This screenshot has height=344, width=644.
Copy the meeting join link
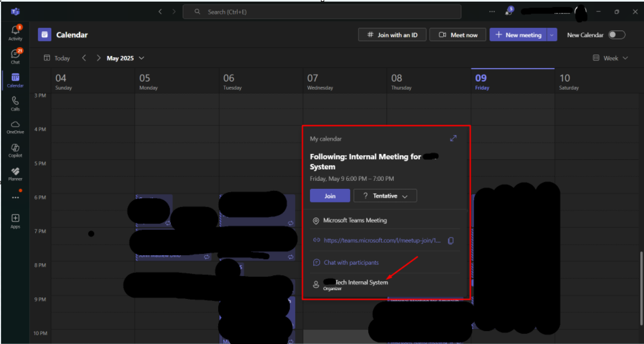pyautogui.click(x=450, y=241)
